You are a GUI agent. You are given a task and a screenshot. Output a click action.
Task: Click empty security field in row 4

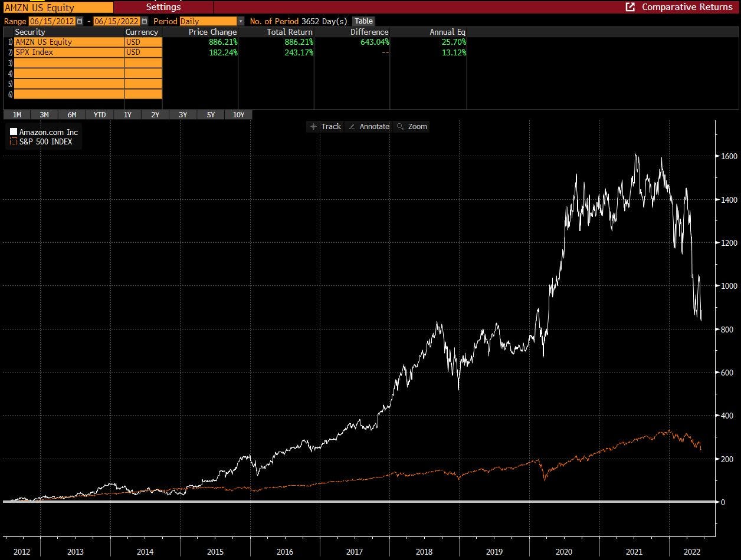point(69,73)
